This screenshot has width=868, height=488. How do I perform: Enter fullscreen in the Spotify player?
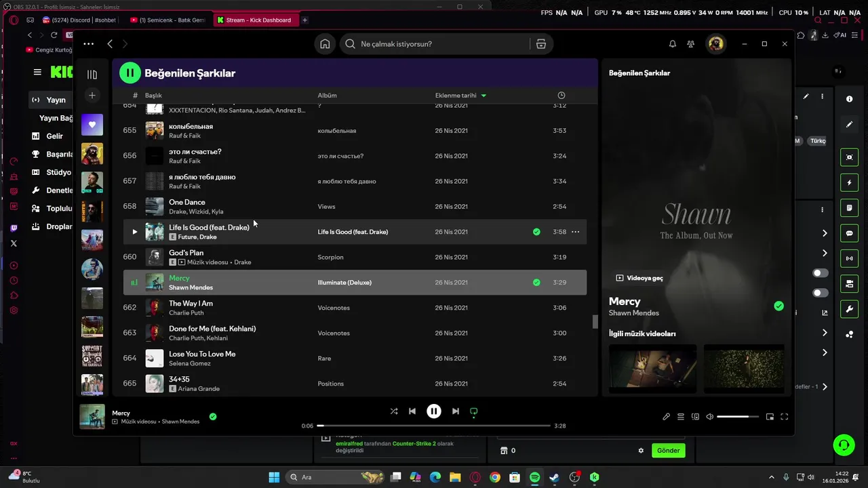[x=785, y=417]
